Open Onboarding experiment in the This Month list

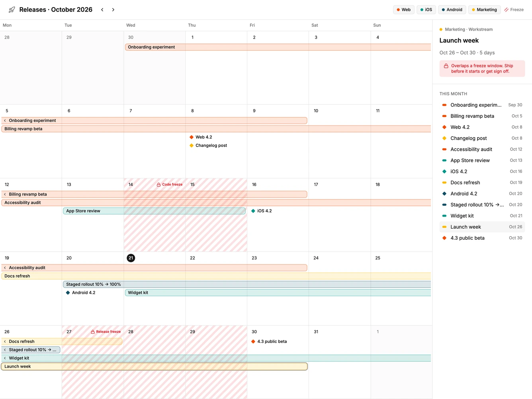[x=482, y=105]
